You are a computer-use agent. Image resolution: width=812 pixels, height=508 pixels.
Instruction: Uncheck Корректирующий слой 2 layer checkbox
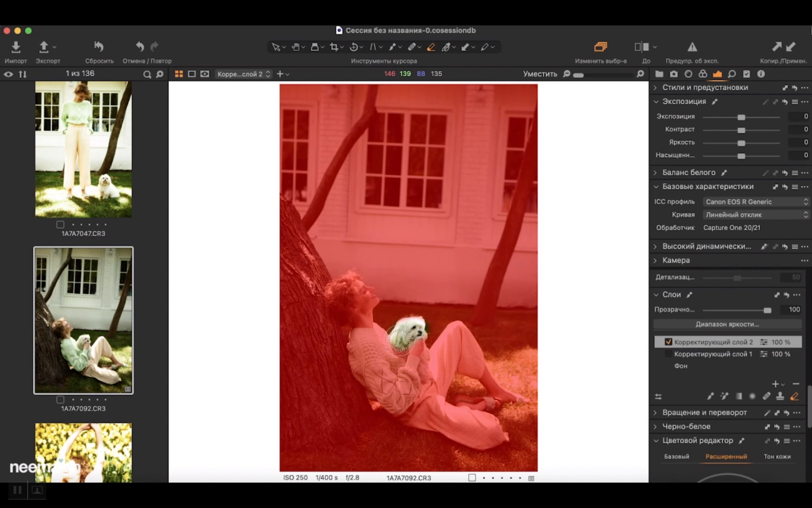point(668,342)
